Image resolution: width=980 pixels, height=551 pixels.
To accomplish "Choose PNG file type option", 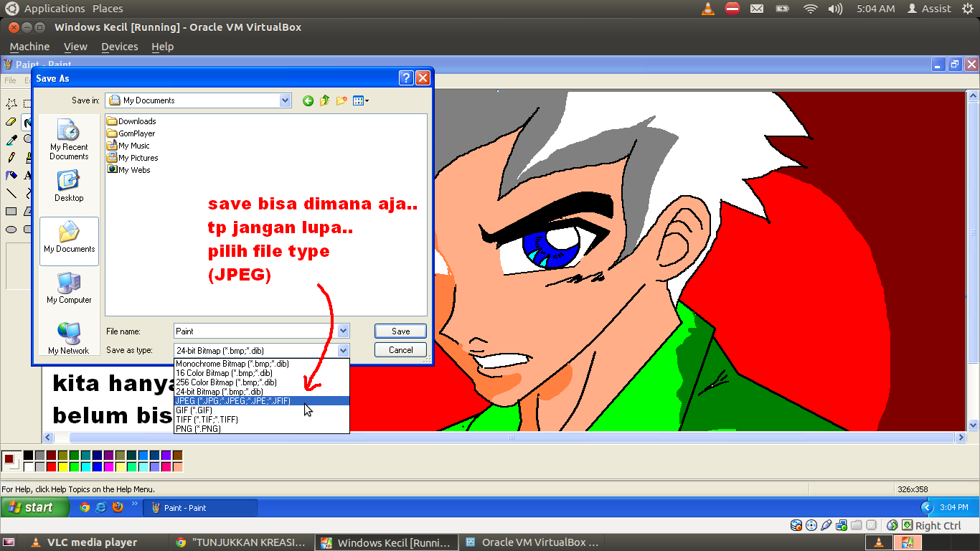I will (262, 429).
